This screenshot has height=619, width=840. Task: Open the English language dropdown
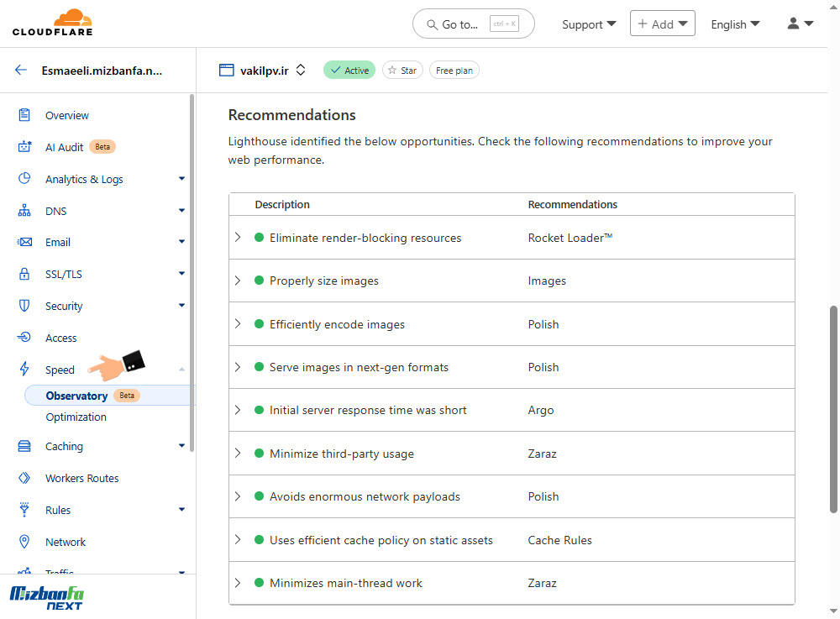(x=735, y=24)
